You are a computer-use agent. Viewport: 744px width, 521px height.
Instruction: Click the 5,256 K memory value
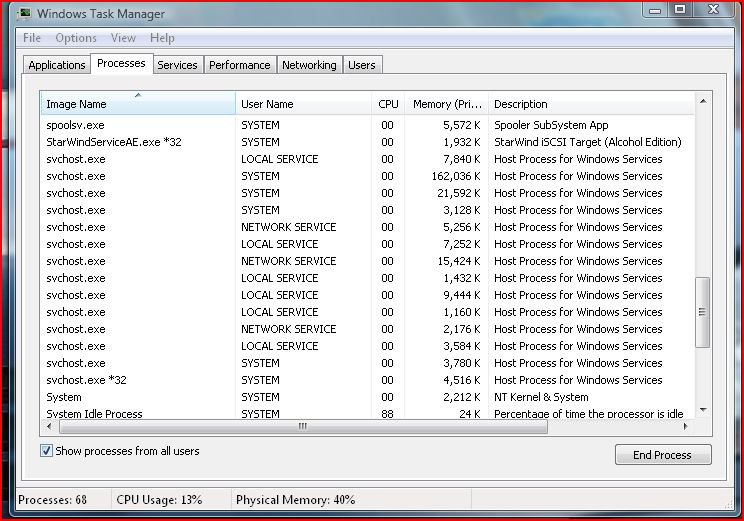[462, 227]
